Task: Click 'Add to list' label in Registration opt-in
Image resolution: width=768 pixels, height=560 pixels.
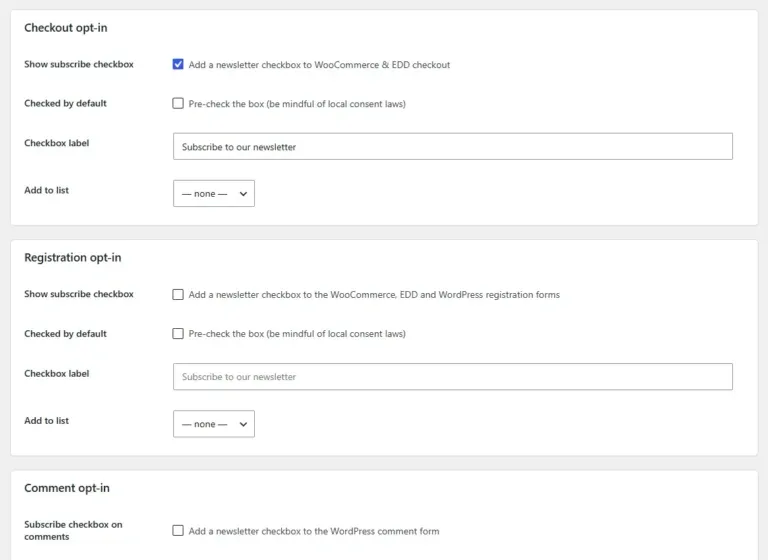Action: pyautogui.click(x=47, y=420)
